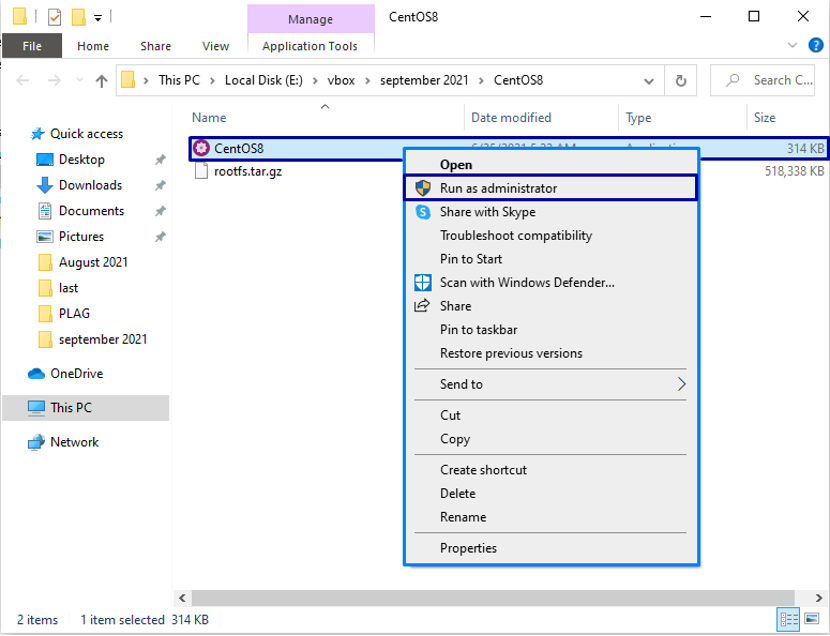The image size is (830, 636).
Task: Click the New folder icon in quick access toolbar
Action: click(x=78, y=17)
